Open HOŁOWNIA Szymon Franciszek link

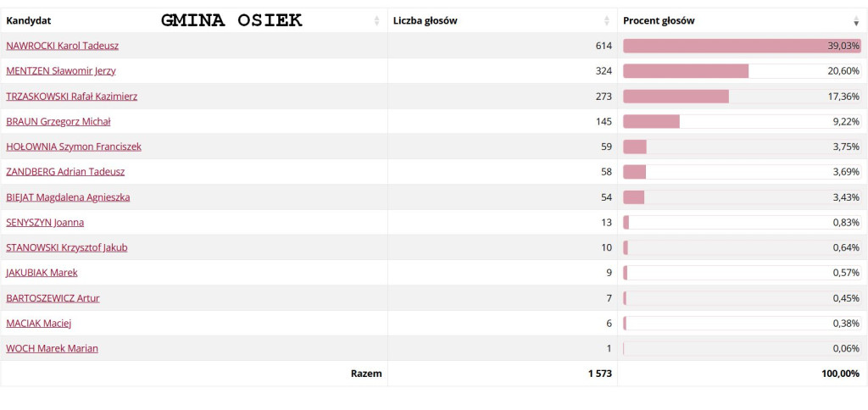coord(74,147)
